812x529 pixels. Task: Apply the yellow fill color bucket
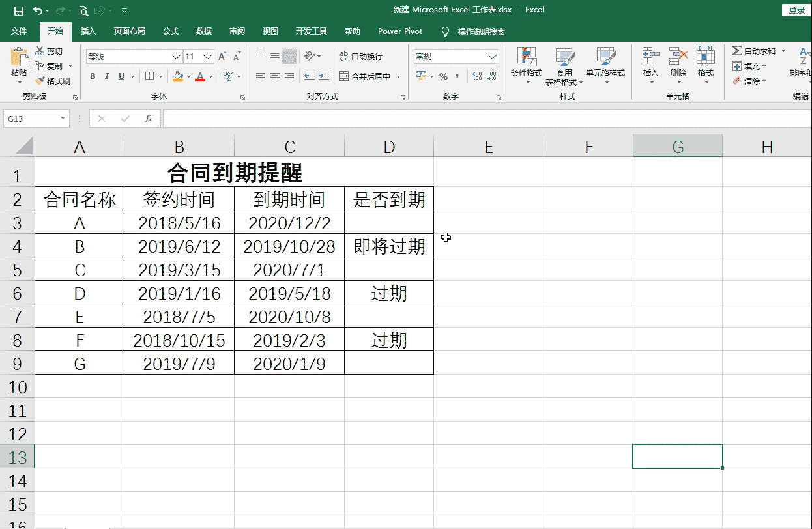(x=178, y=76)
